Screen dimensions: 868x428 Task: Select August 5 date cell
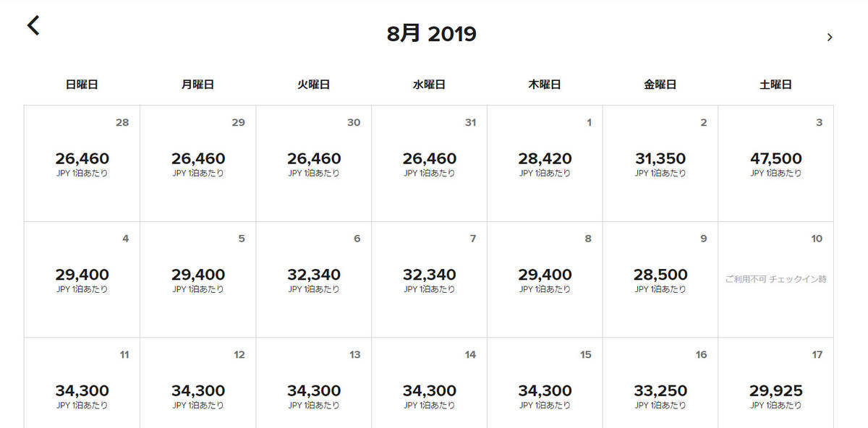(x=197, y=280)
